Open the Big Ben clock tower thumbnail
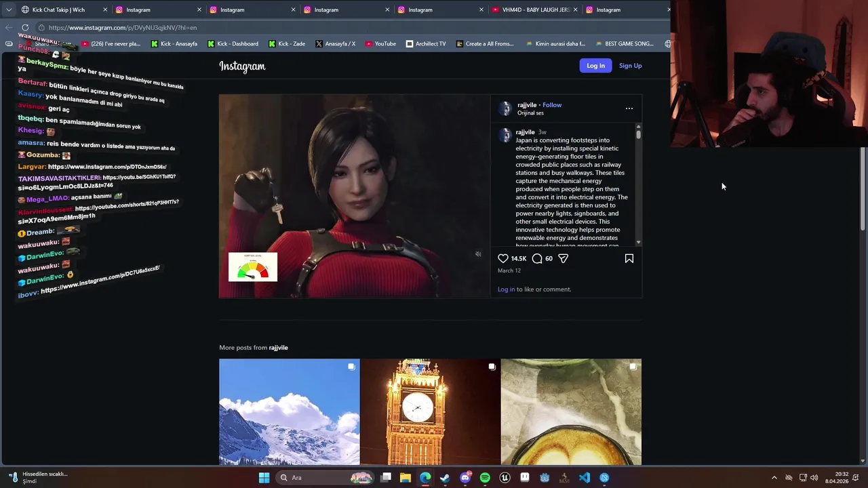 coord(430,412)
